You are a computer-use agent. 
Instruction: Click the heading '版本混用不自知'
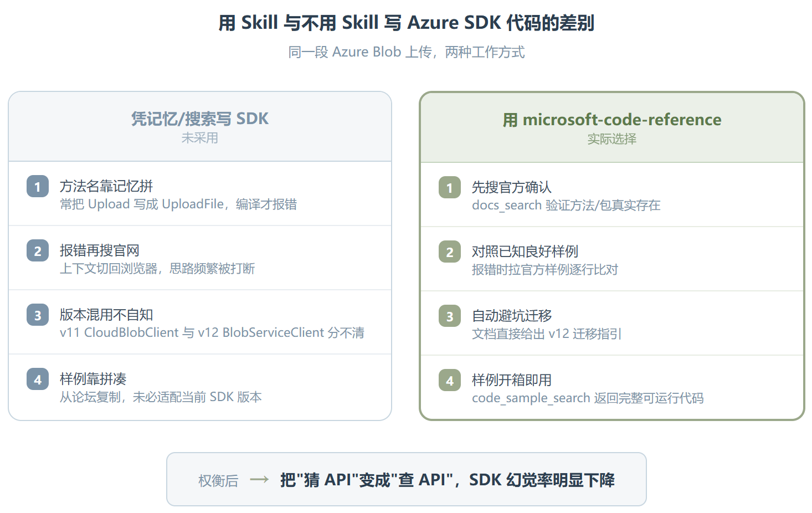pos(106,315)
